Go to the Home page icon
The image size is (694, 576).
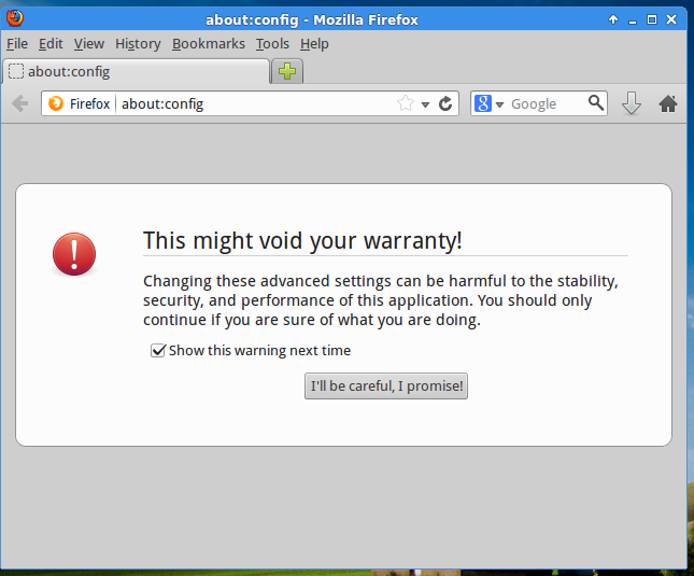tap(668, 104)
